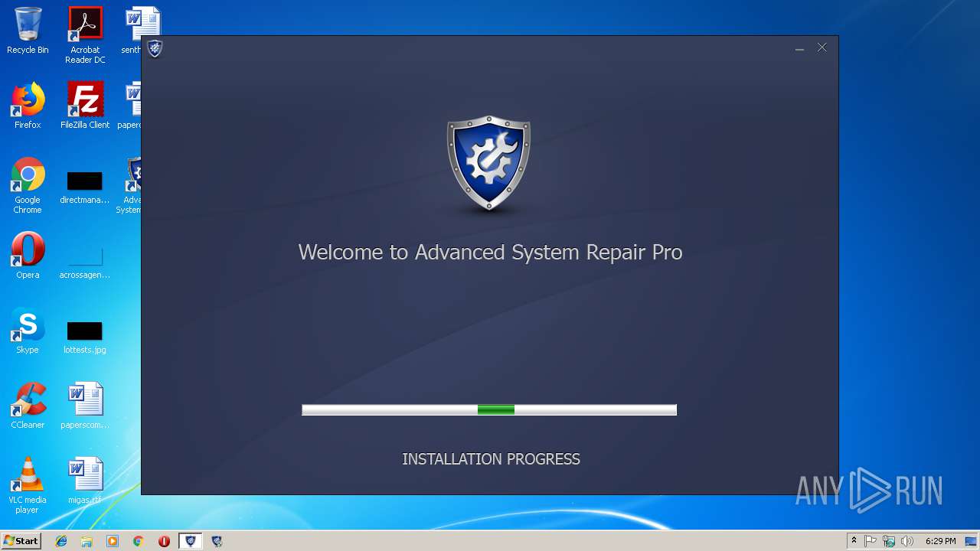Viewport: 980px width, 551px height.
Task: Open Chrome from the taskbar
Action: click(138, 541)
